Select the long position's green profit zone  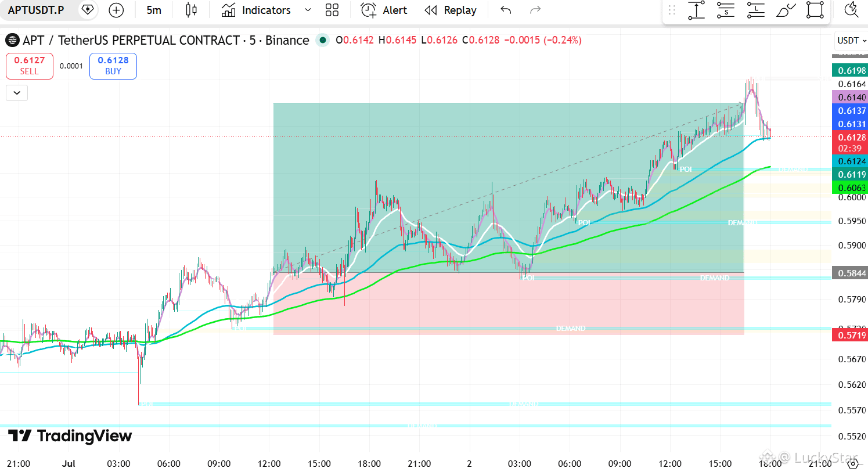click(509, 188)
